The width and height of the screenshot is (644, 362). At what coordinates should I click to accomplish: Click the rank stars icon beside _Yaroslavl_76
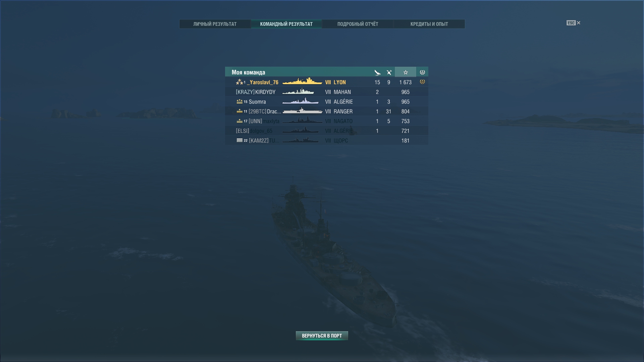[239, 82]
